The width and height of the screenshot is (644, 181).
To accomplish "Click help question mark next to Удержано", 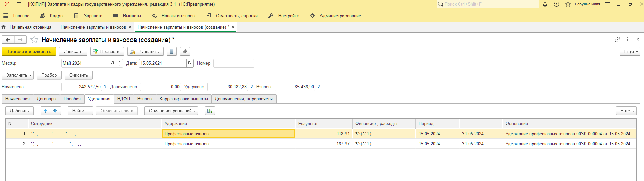I will tap(251, 87).
